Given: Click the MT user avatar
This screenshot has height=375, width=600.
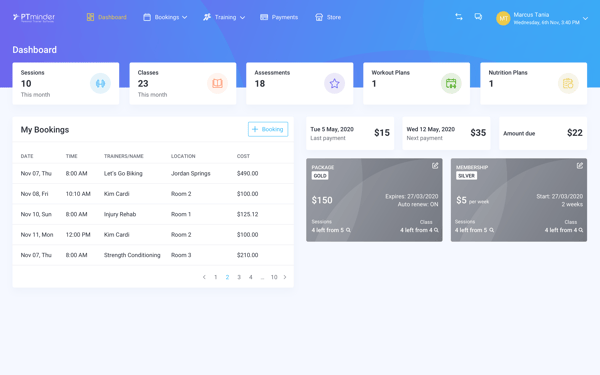Looking at the screenshot, I should tap(503, 18).
